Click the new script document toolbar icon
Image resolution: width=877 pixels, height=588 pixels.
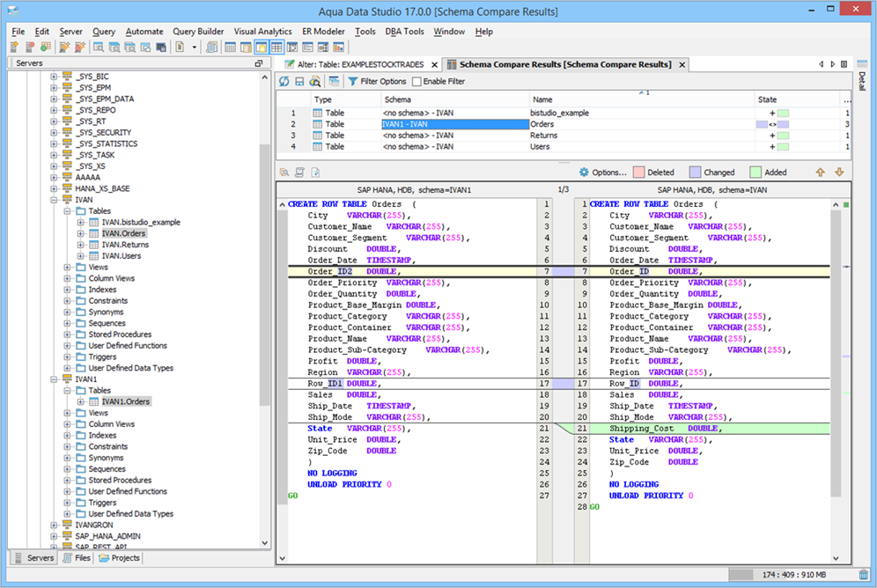point(181,48)
